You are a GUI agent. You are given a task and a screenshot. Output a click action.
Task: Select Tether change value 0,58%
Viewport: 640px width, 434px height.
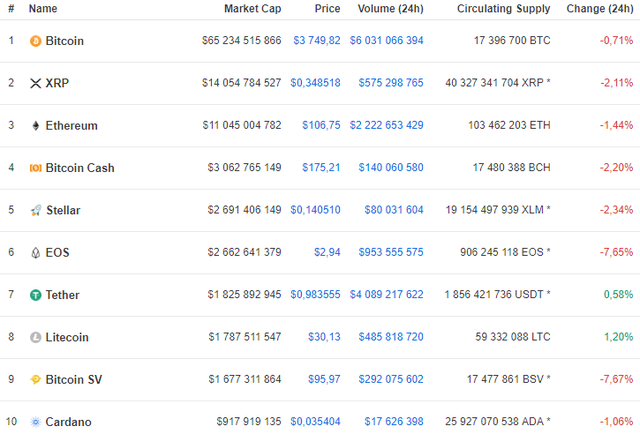click(x=618, y=294)
